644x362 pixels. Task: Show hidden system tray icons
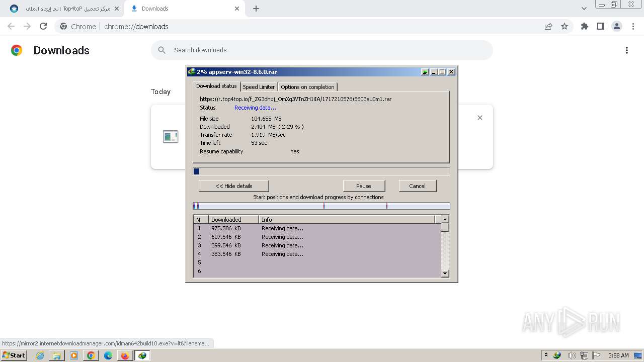click(546, 355)
